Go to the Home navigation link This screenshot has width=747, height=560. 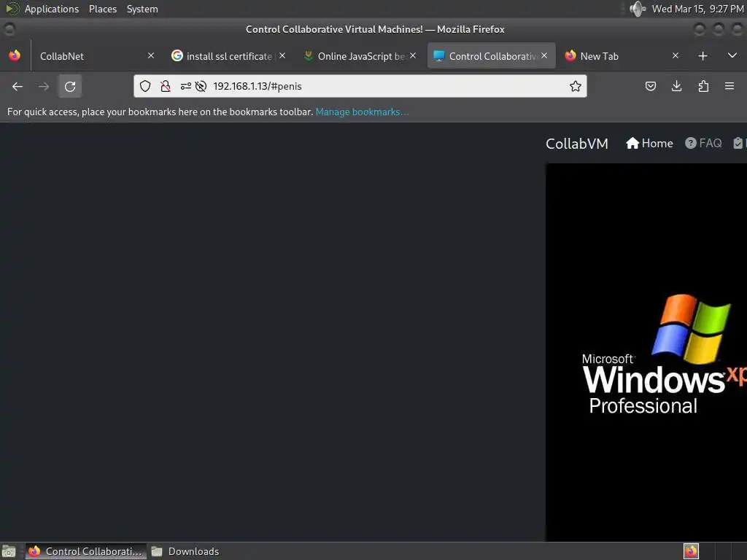tap(649, 143)
